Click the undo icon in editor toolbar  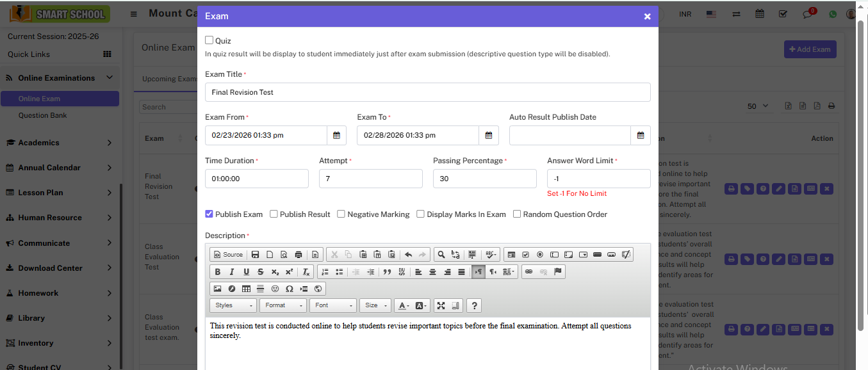(408, 255)
